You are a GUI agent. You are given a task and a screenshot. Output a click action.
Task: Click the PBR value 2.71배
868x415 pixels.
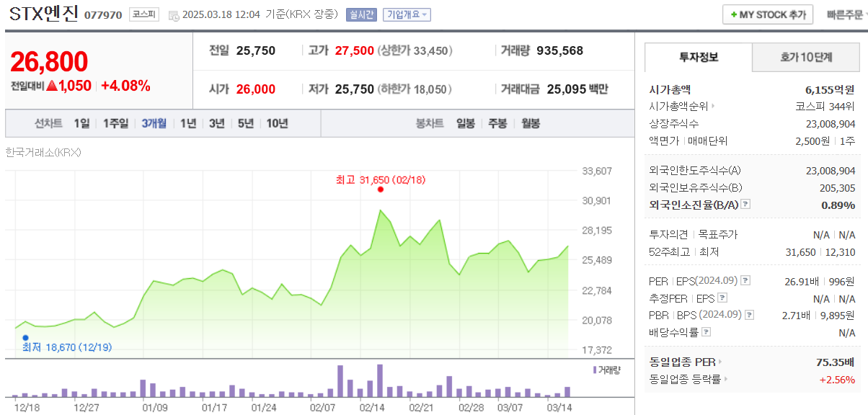(796, 316)
